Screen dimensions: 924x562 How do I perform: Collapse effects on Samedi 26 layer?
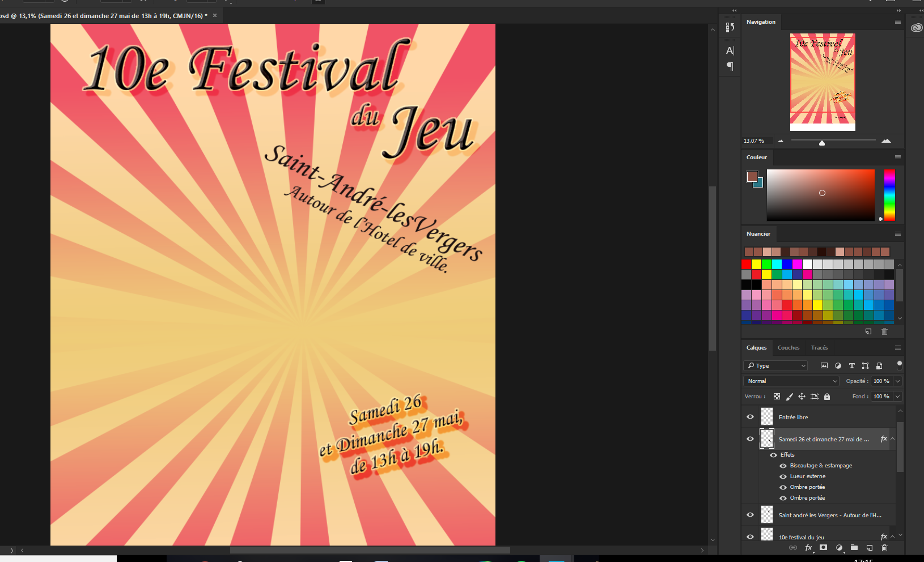[x=892, y=438]
